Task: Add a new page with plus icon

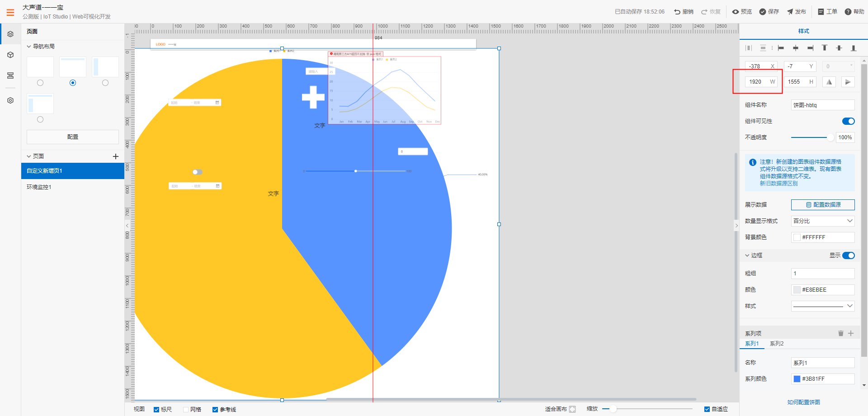Action: (x=115, y=156)
